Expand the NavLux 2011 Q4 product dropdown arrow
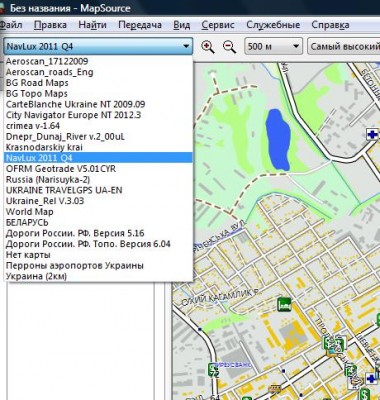 tap(186, 46)
